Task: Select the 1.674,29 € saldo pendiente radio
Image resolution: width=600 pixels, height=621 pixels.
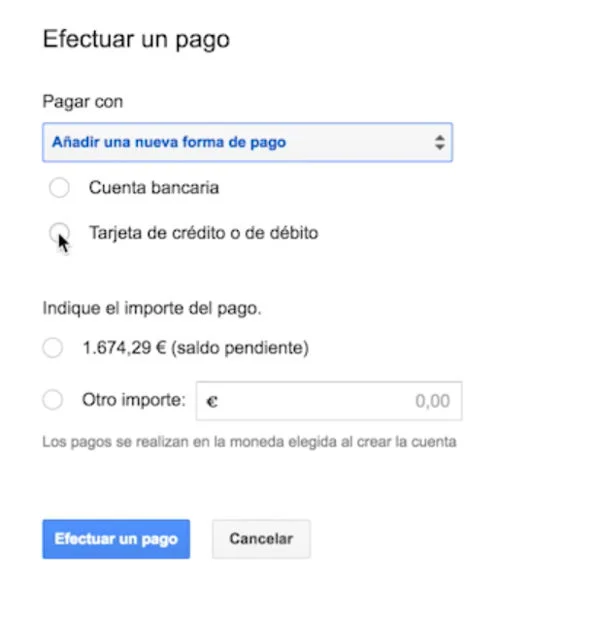Action: click(53, 349)
